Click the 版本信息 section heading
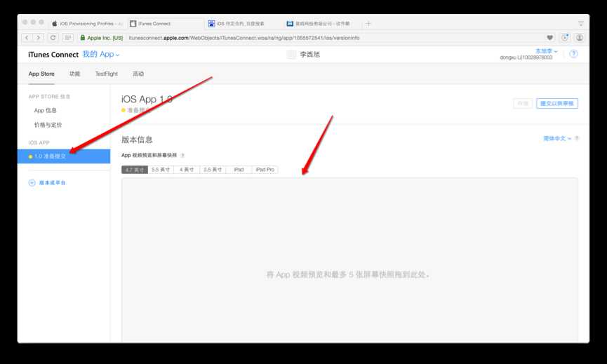607x364 pixels. [x=137, y=140]
